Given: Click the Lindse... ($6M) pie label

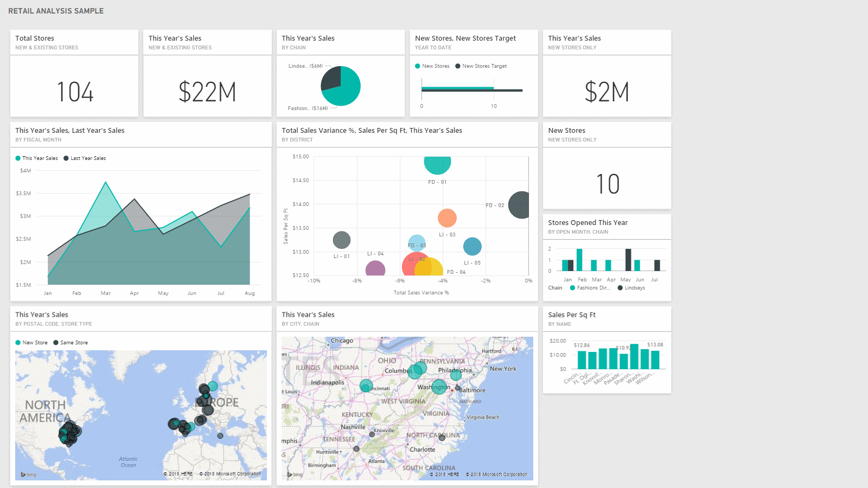Looking at the screenshot, I should coord(305,66).
